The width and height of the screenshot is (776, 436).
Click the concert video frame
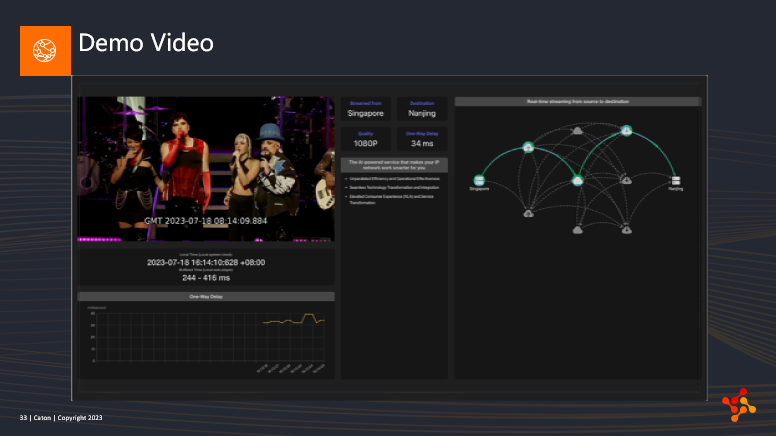click(x=206, y=169)
